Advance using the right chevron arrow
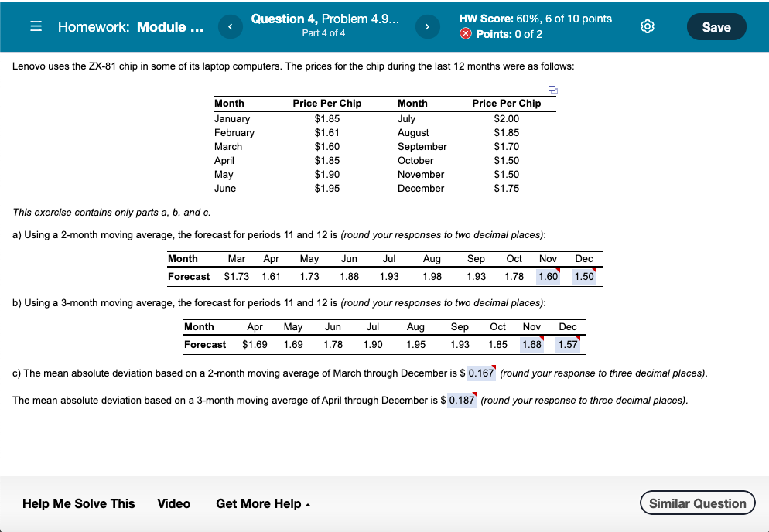The height and width of the screenshot is (532, 769). [x=427, y=26]
